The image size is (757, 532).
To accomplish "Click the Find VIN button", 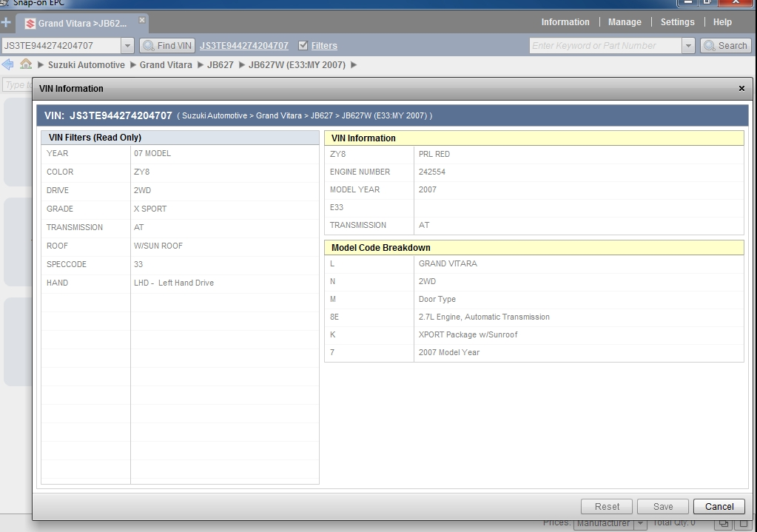I will [167, 46].
